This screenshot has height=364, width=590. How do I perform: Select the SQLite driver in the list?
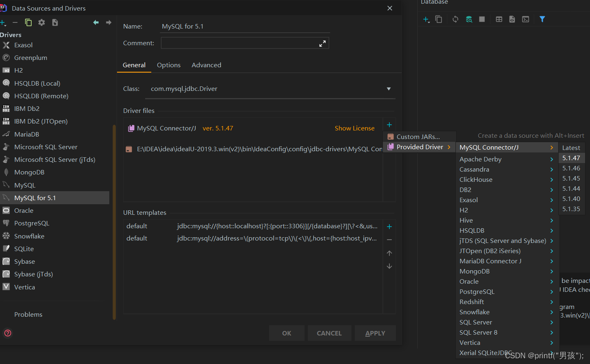pos(55,249)
